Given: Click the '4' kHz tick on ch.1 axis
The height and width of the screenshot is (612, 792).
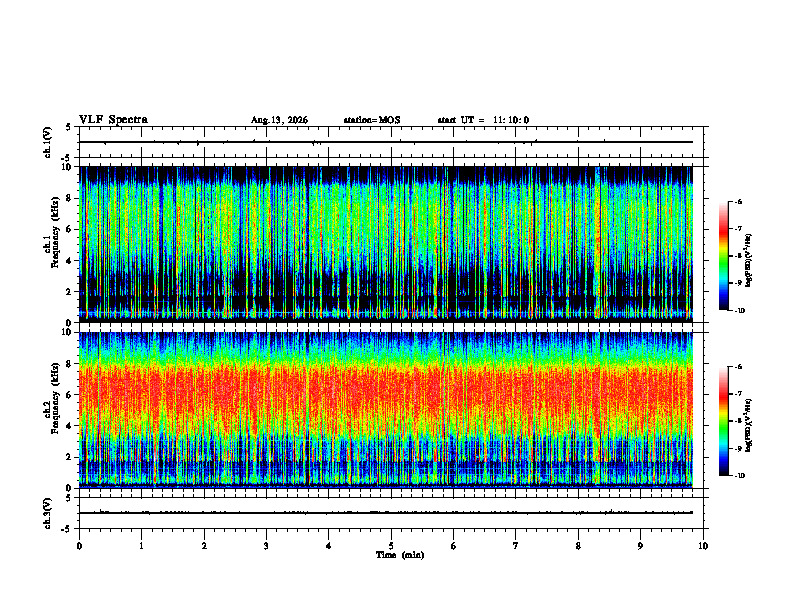Looking at the screenshot, I should 69,261.
